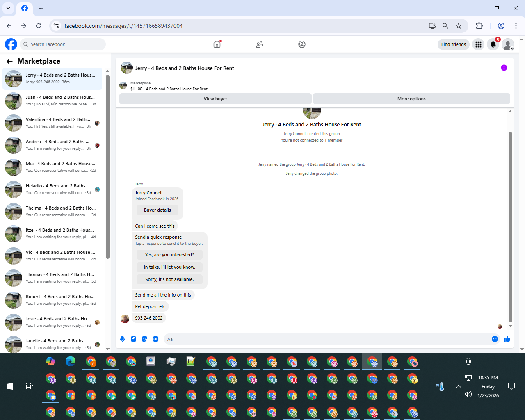Open Mia conversation in list
Screen dimensions: 525x420
pos(52,167)
